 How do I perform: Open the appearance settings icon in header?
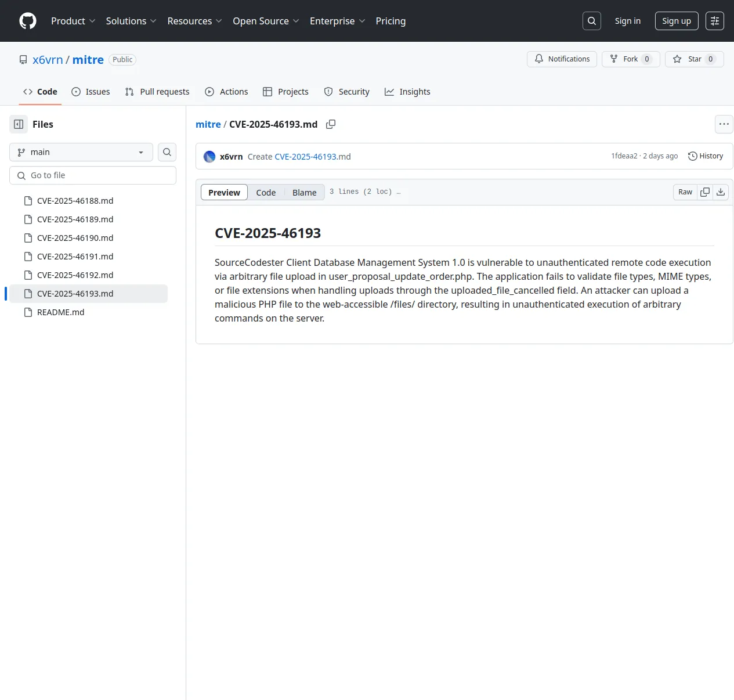coord(715,21)
